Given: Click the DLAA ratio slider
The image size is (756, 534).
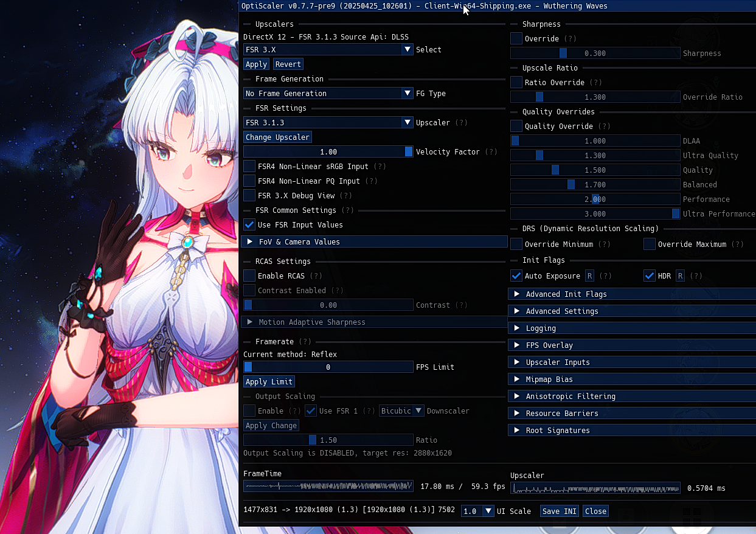Looking at the screenshot, I should (595, 140).
